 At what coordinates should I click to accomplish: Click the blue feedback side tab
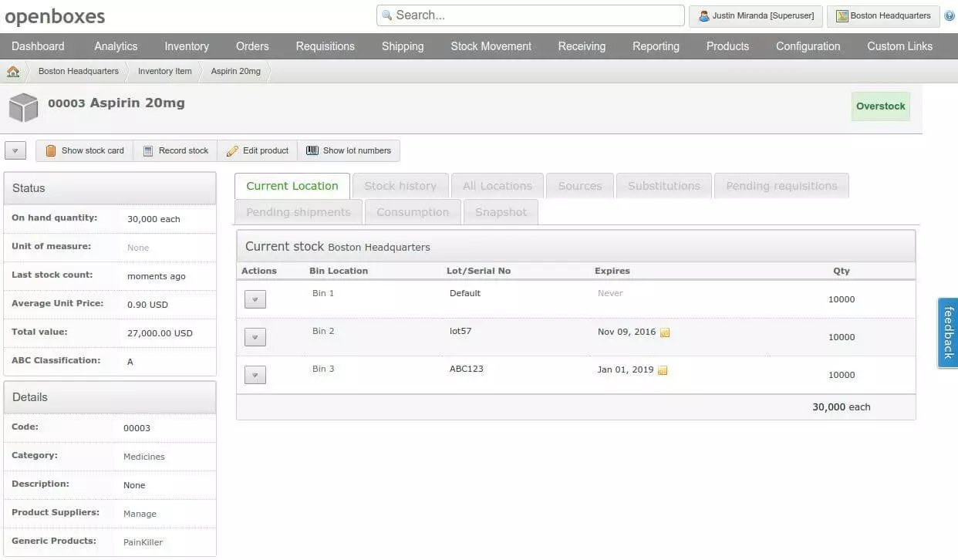point(948,332)
